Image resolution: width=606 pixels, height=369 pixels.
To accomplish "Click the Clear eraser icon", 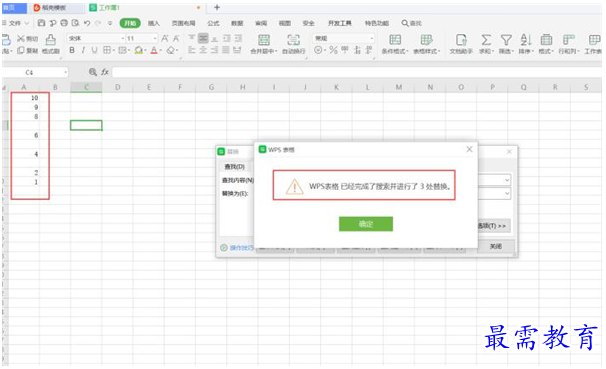I will click(x=170, y=50).
